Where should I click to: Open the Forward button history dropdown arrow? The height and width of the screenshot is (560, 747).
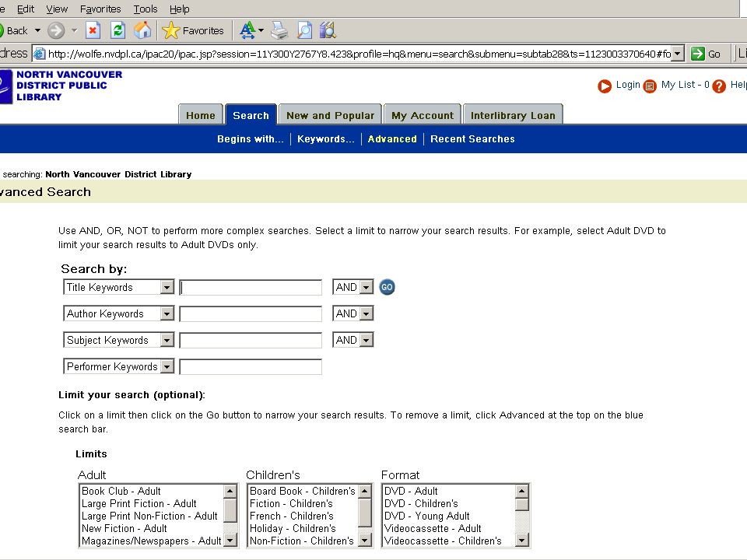click(75, 30)
